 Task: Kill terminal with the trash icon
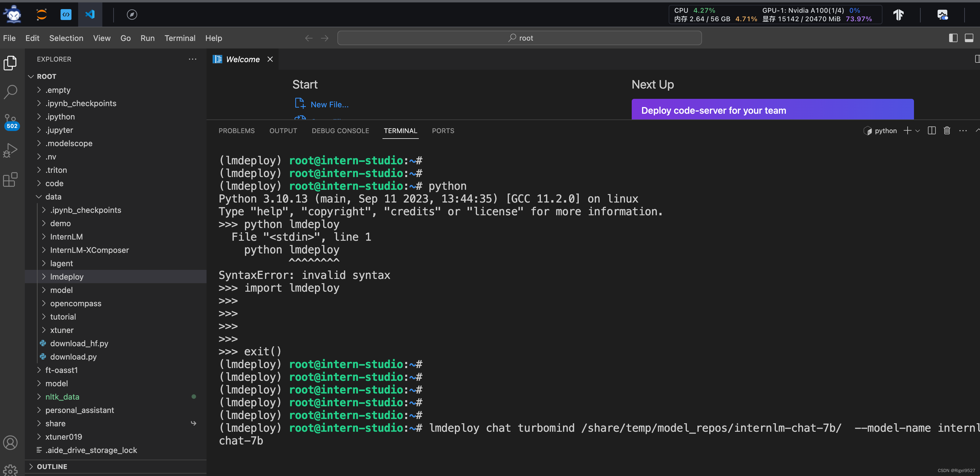tap(947, 131)
